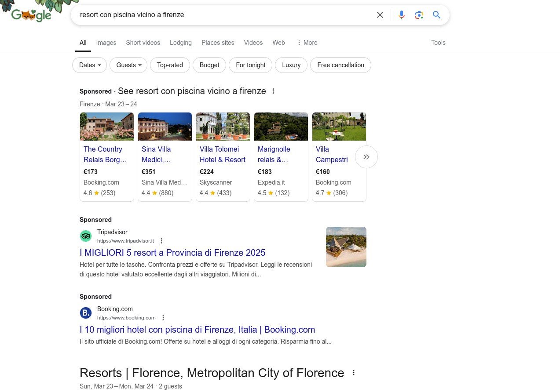The image size is (560, 392).
Task: Click Expedia.it provider label
Action: coord(271,182)
